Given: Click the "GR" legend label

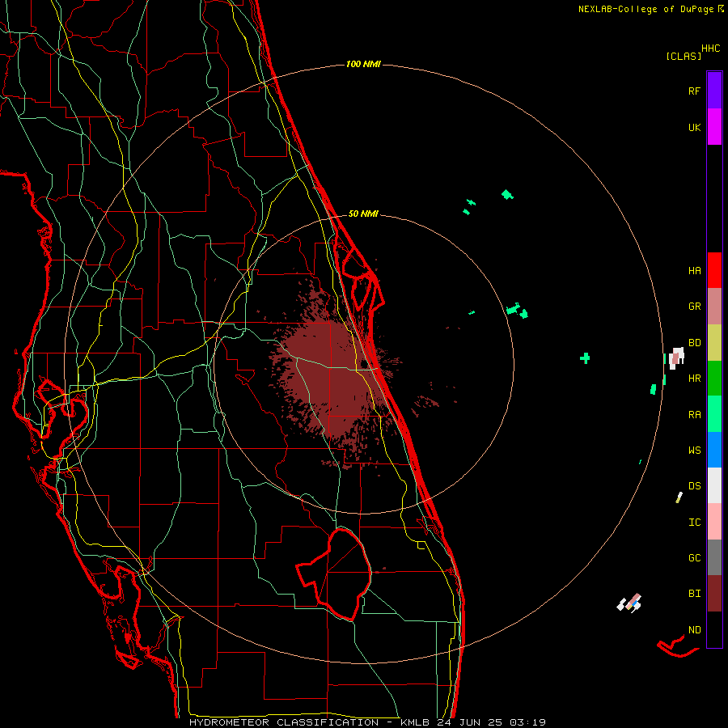Looking at the screenshot, I should tap(694, 307).
